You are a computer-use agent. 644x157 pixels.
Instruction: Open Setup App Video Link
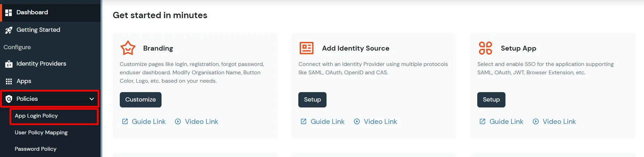click(559, 121)
